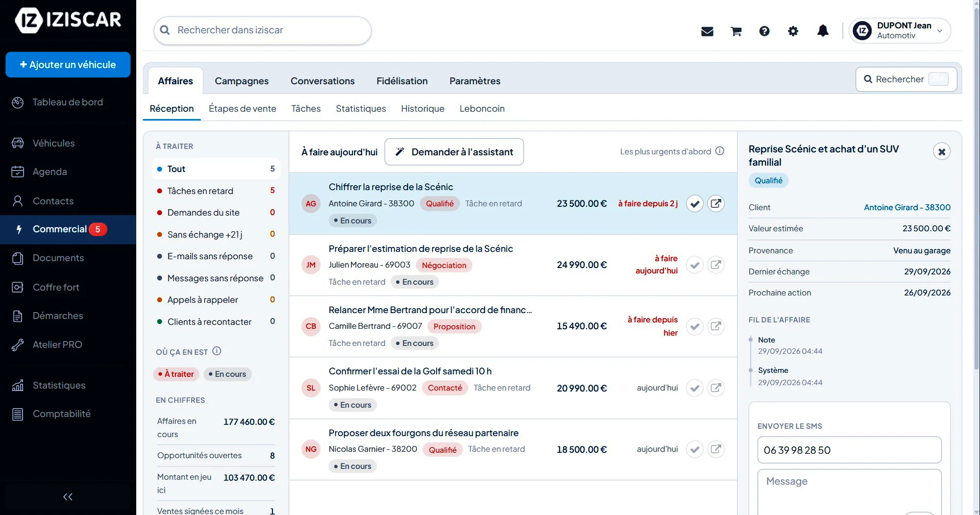Open Atelier PRO in the sidebar

[68, 345]
